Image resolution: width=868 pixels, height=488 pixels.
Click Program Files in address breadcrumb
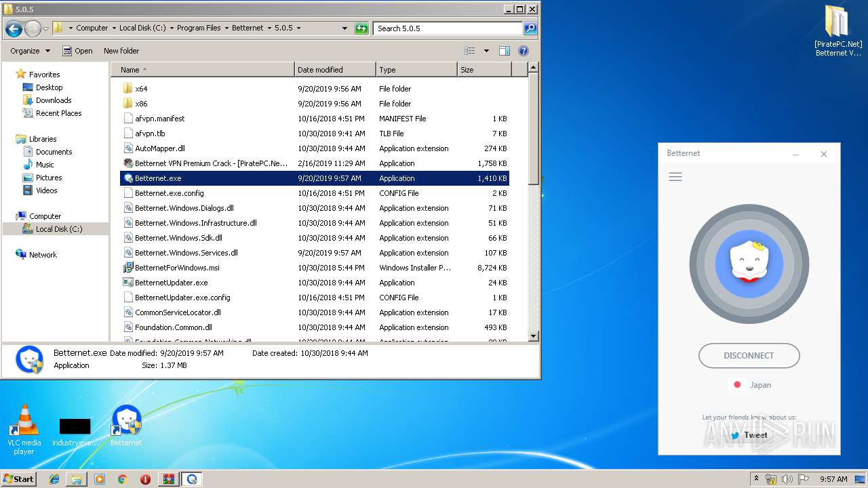click(199, 28)
